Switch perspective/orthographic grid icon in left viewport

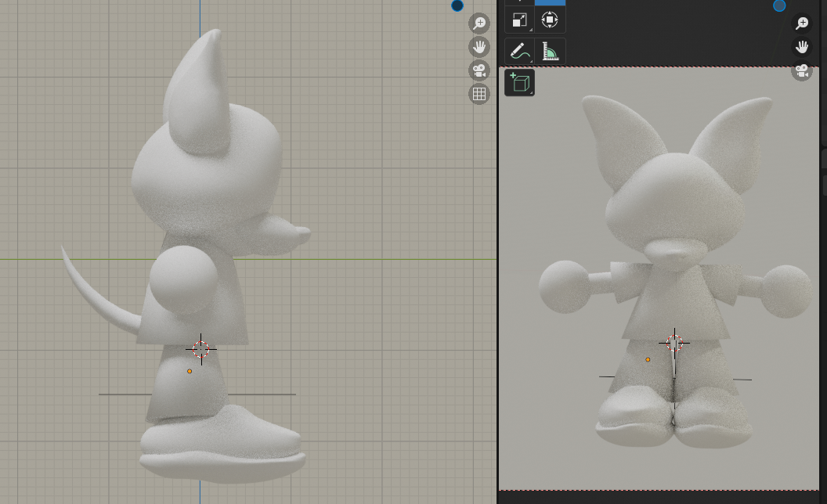click(479, 94)
